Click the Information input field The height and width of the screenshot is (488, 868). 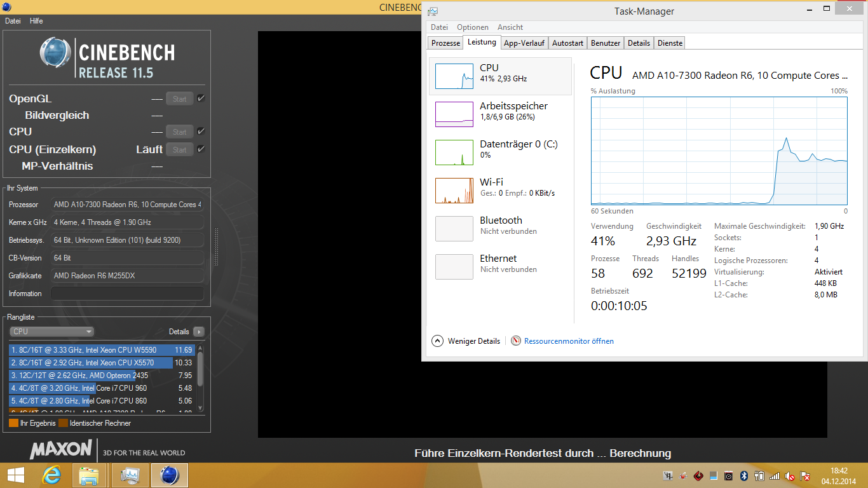click(127, 294)
